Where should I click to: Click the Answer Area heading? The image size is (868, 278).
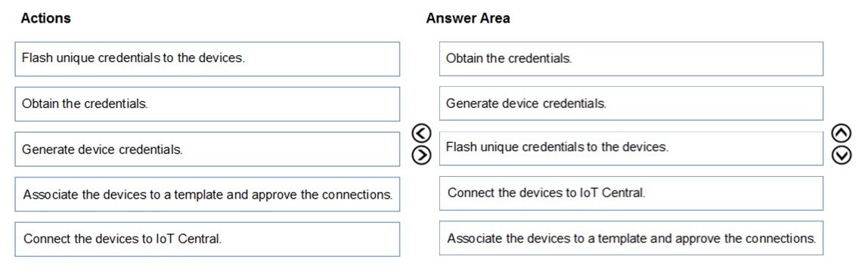[x=468, y=18]
